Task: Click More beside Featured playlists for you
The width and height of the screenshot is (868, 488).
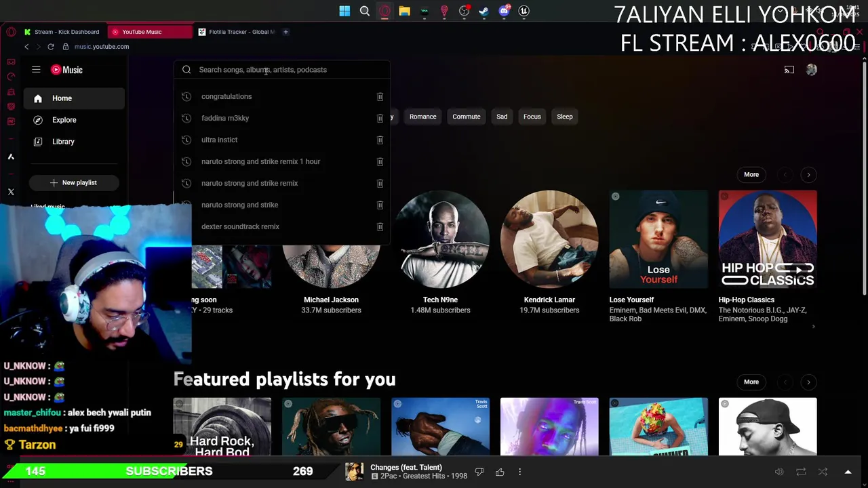Action: pos(751,382)
